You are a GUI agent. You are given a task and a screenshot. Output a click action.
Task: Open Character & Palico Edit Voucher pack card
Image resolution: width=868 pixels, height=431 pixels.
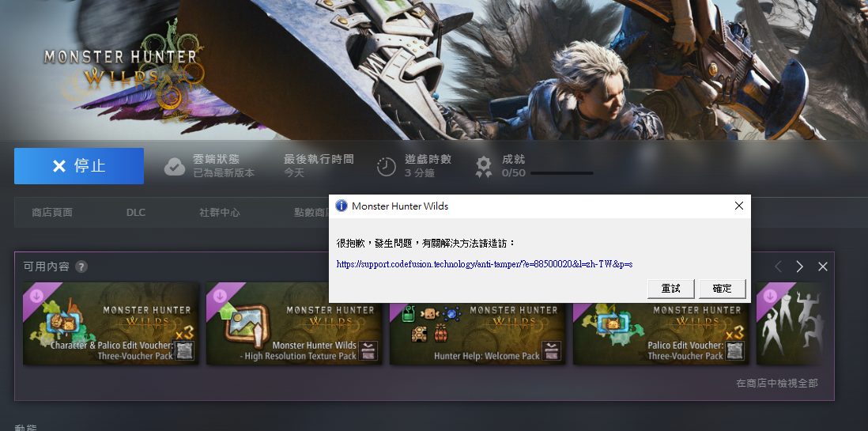coord(111,323)
